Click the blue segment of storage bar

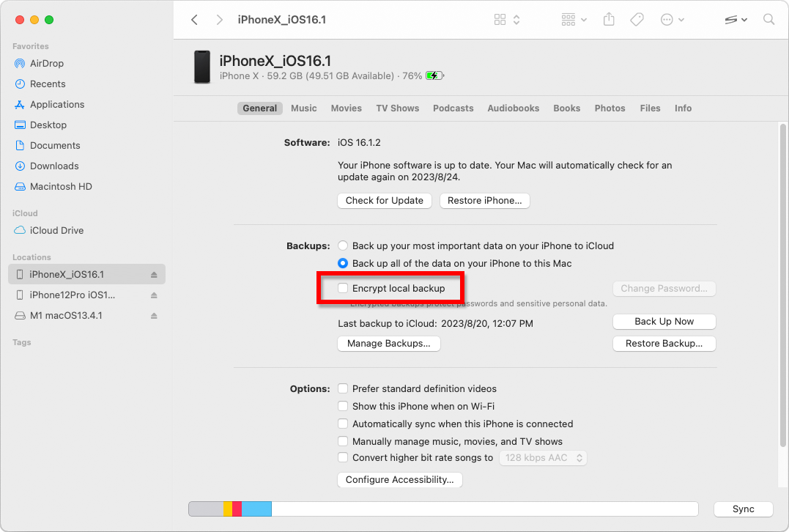coord(256,509)
